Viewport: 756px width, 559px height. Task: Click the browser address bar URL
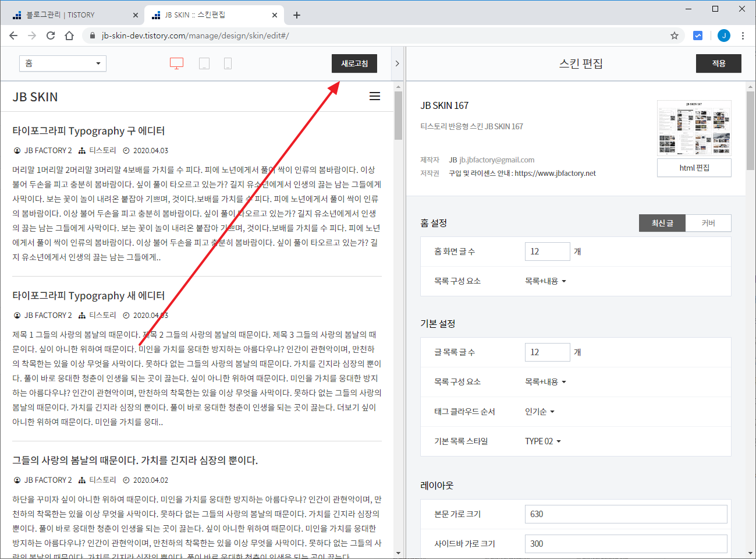tap(196, 36)
